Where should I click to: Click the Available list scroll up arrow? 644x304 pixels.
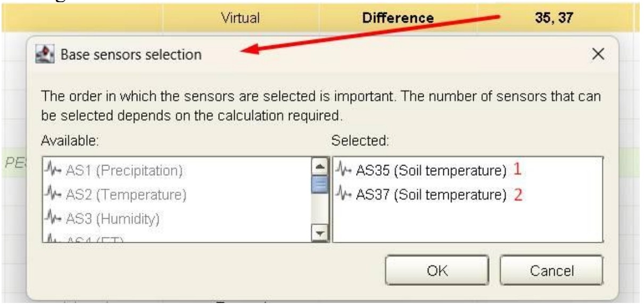[x=320, y=166]
